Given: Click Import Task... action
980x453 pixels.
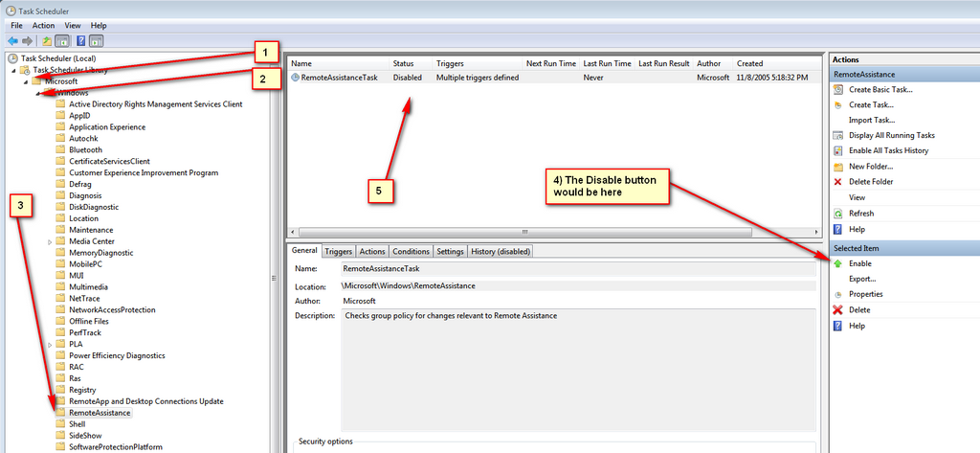Looking at the screenshot, I should coord(871,120).
